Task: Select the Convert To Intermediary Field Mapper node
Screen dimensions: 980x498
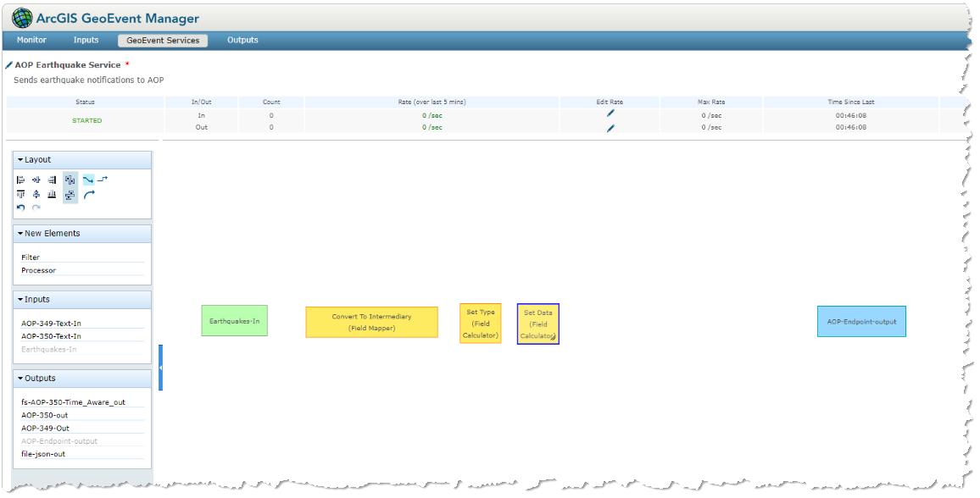Action: (372, 322)
